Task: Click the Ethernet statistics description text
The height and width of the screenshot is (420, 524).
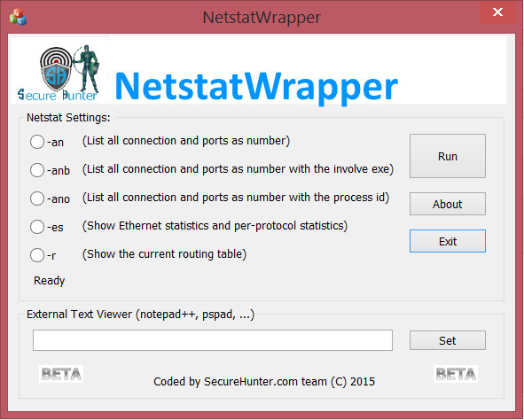Action: 215,226
